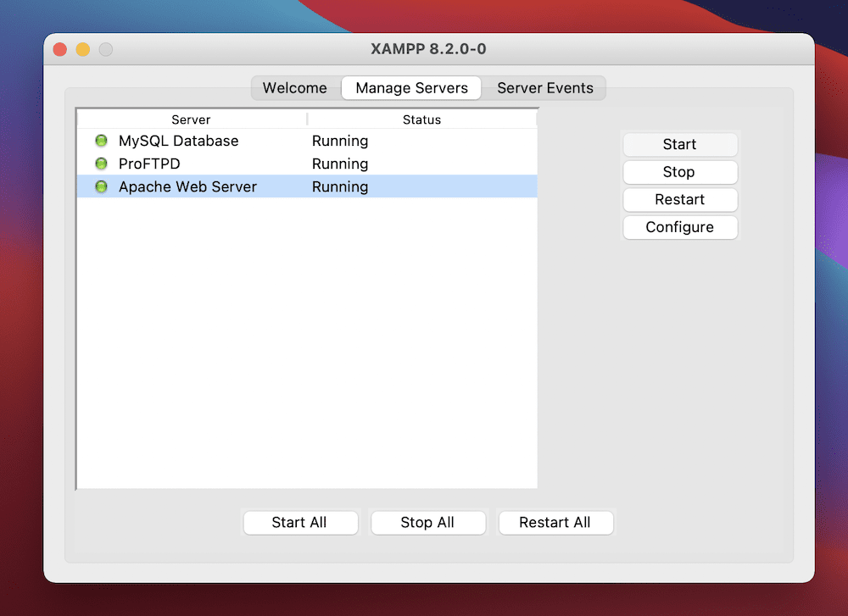
Task: Restart all servers at once
Action: (555, 522)
